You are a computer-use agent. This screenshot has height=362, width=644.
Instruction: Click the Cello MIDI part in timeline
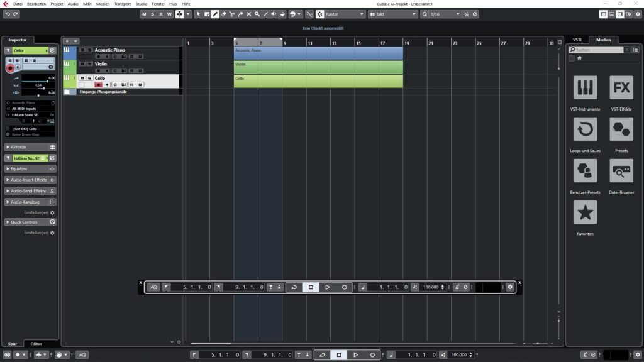coord(318,81)
